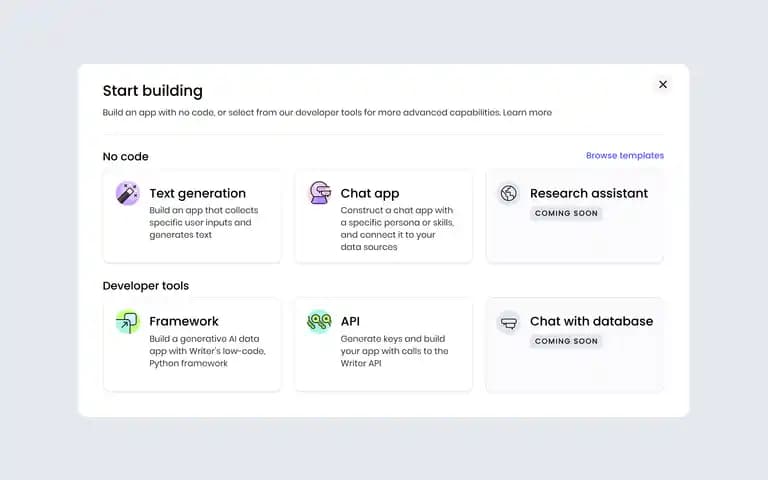Viewport: 768px width, 480px height.
Task: Click the Coming Soon badge under Chat with database
Action: [x=566, y=341]
